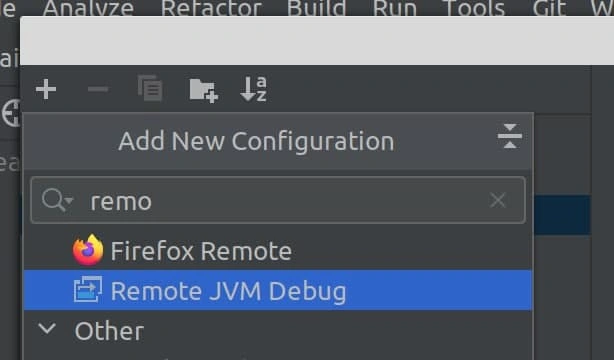Open the Analyze menu
The height and width of the screenshot is (360, 614).
click(x=88, y=8)
